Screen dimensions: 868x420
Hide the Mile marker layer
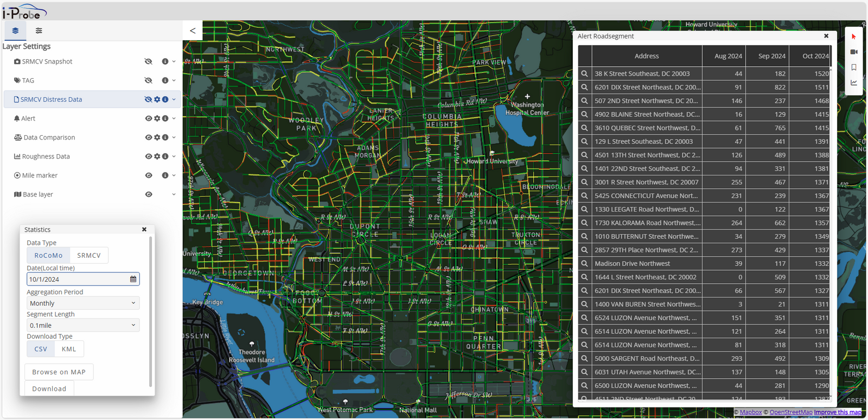pos(148,175)
